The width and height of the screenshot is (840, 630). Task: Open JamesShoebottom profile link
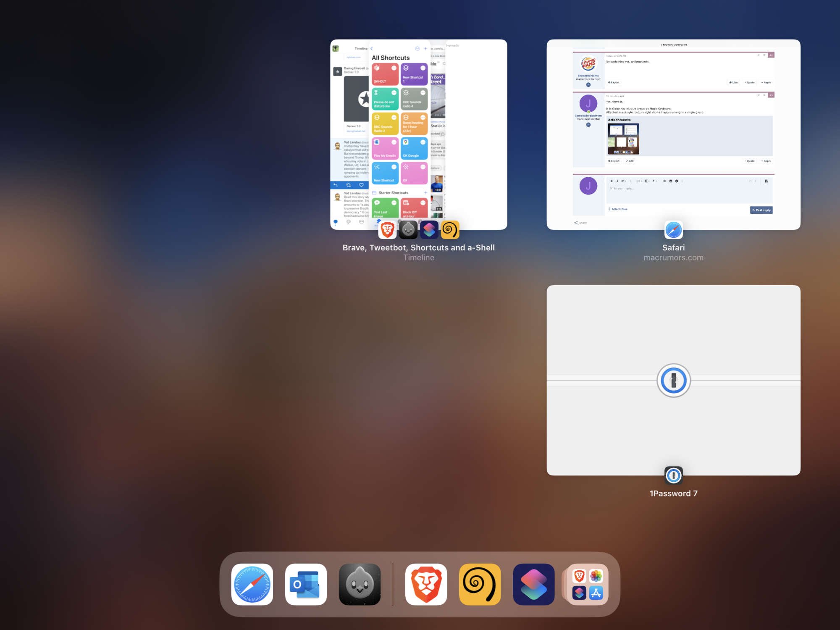pos(588,115)
